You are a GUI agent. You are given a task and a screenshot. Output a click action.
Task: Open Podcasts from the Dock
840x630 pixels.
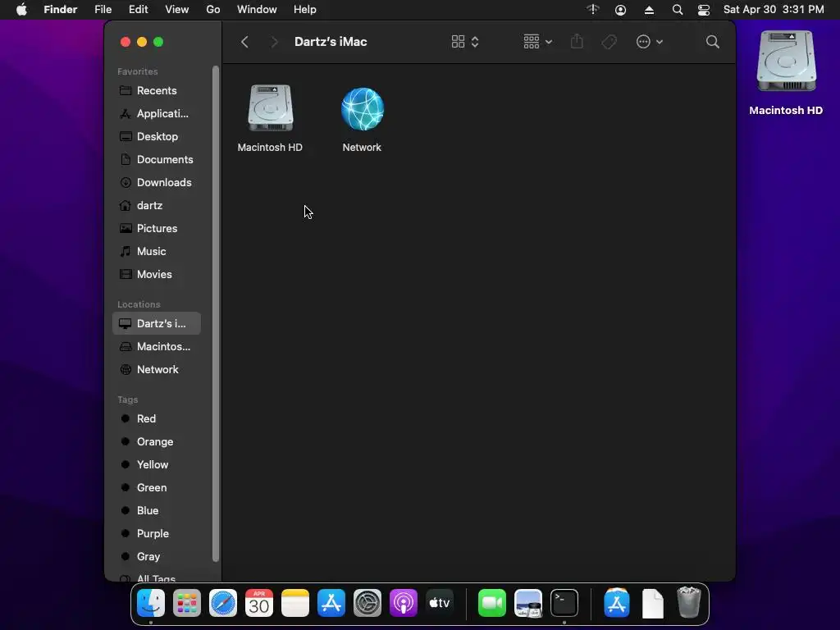[x=404, y=603]
